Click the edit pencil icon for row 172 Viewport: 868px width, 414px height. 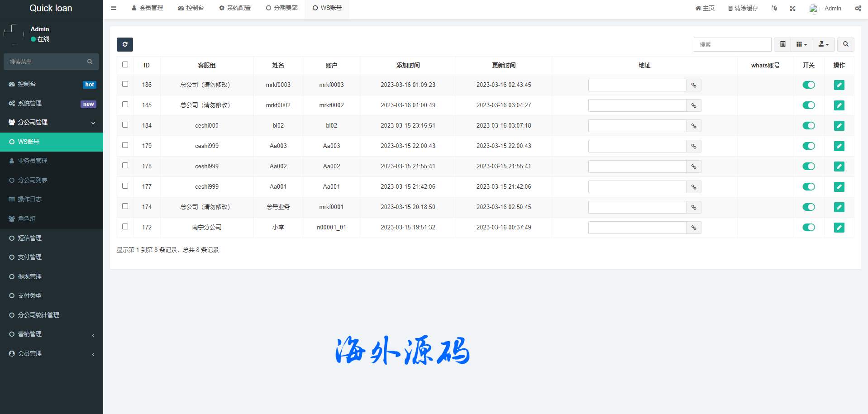(x=839, y=228)
